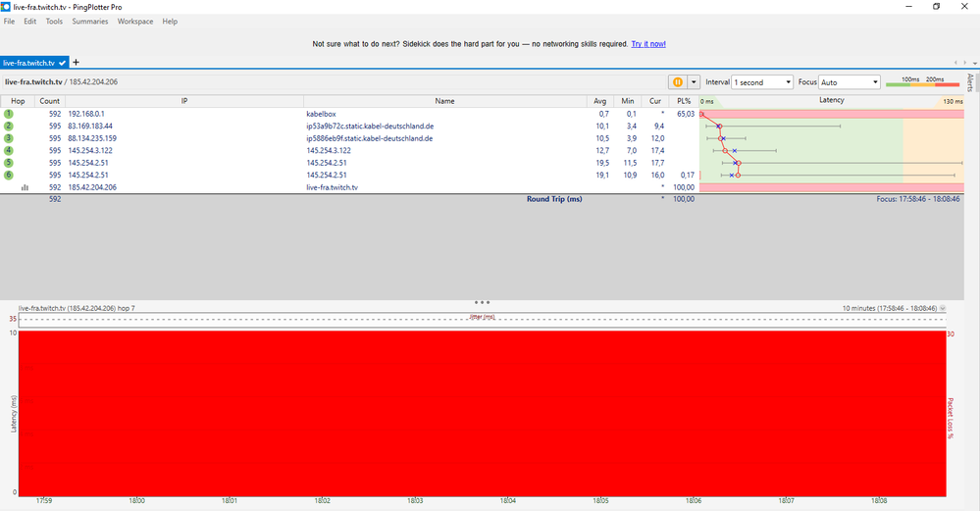Viewport: 980px width, 511px height.
Task: Click the three-dot panel splitter handle
Action: 482,302
